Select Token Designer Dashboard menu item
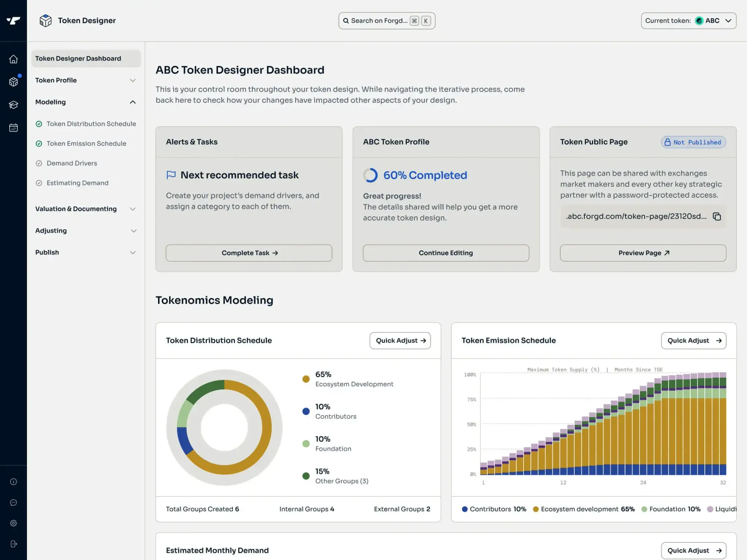This screenshot has width=747, height=560. click(86, 59)
